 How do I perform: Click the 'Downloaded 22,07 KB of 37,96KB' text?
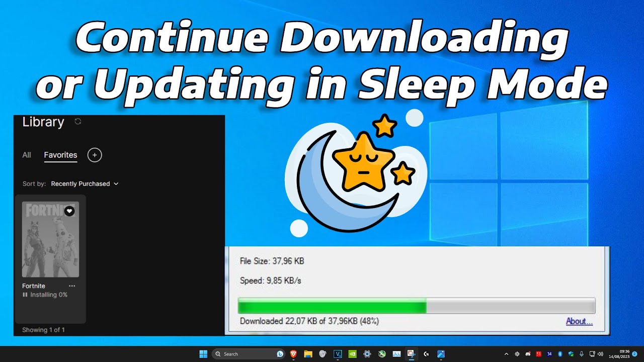(x=300, y=321)
